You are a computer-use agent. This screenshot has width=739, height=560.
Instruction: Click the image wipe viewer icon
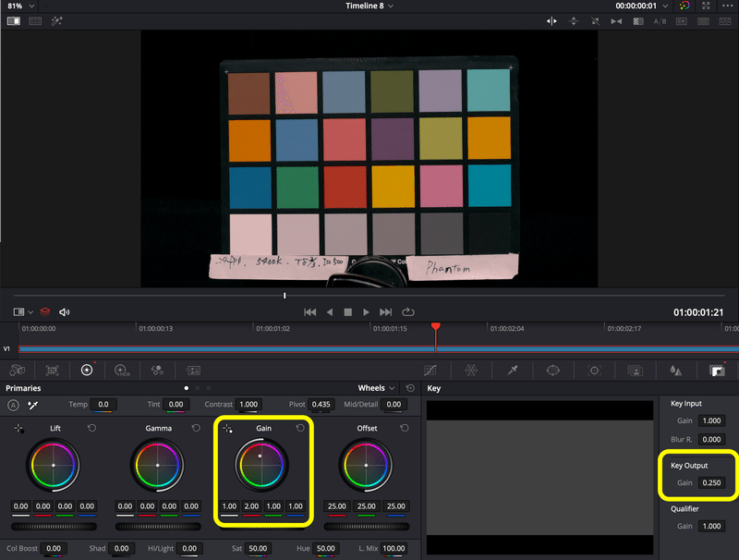point(14,21)
